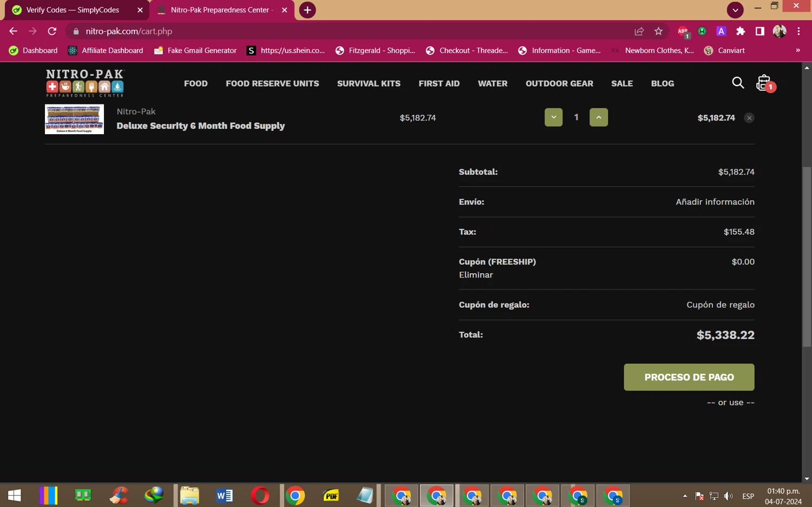Decrease item quantity with down arrow

coord(553,117)
